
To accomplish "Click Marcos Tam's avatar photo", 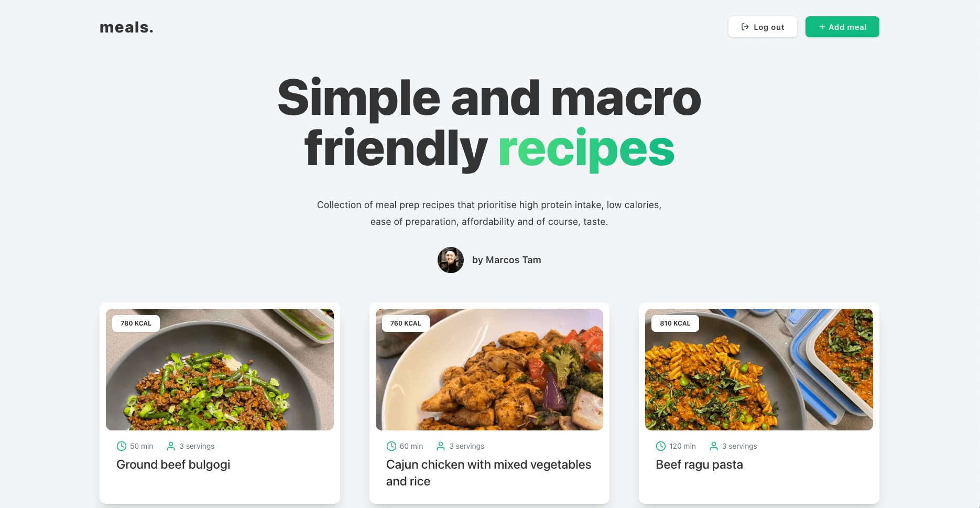I will pyautogui.click(x=451, y=260).
